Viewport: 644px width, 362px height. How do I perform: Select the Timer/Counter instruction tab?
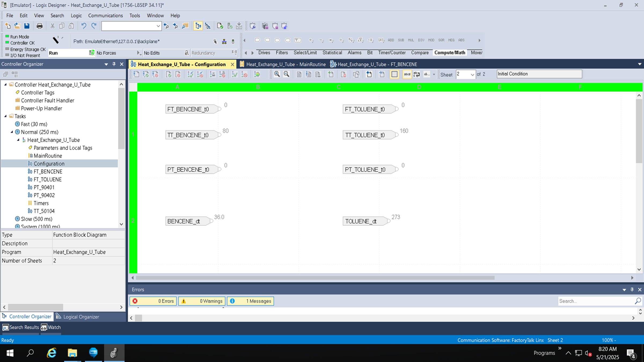point(392,53)
